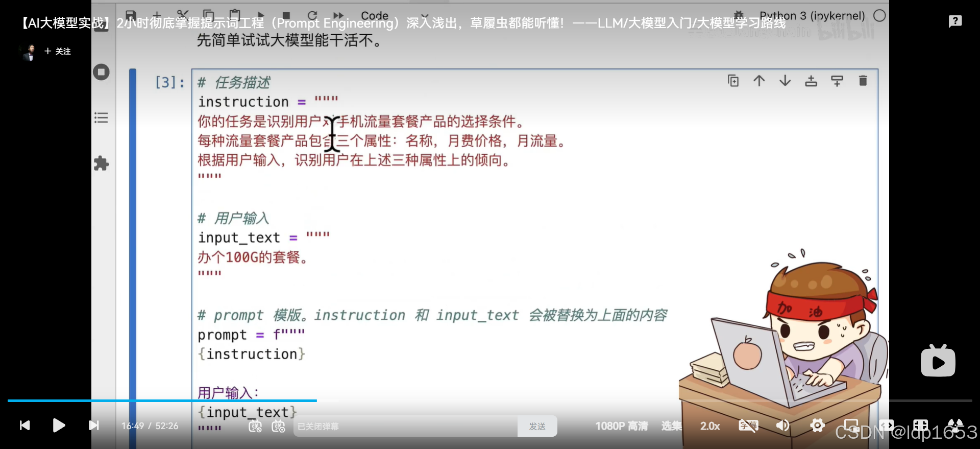Run the selected cell in Jupyter toolbar
Screen dimensions: 980x449
tap(261, 15)
